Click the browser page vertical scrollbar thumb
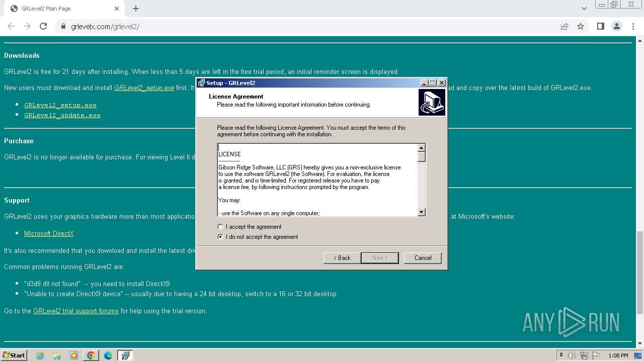 pyautogui.click(x=639, y=271)
